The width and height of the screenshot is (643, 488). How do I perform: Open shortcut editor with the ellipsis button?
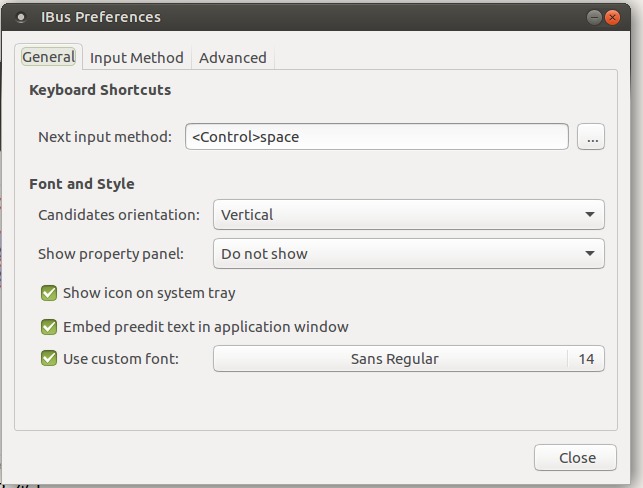coord(591,137)
